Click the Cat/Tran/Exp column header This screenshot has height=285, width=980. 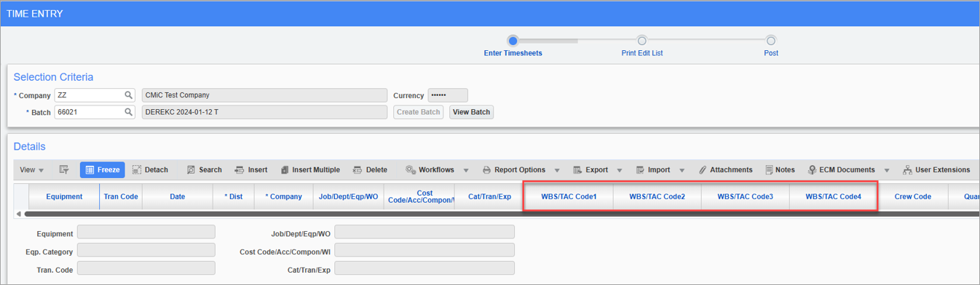(489, 196)
